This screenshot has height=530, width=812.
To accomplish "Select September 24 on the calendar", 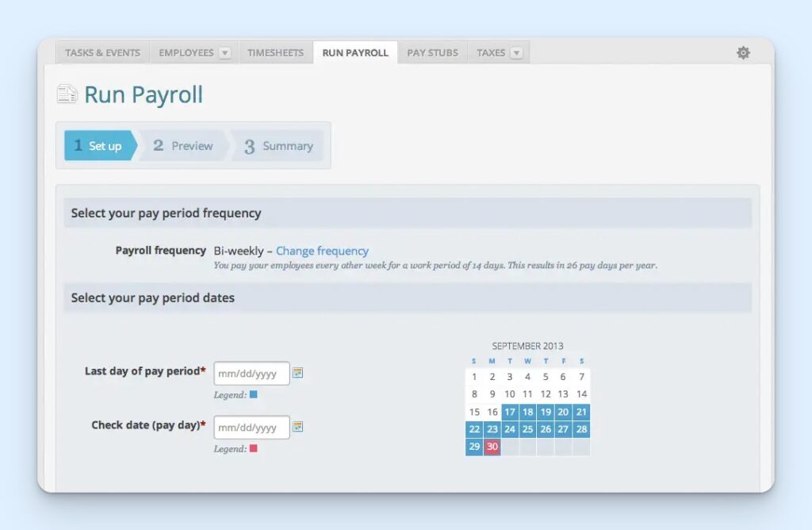I will tap(510, 429).
